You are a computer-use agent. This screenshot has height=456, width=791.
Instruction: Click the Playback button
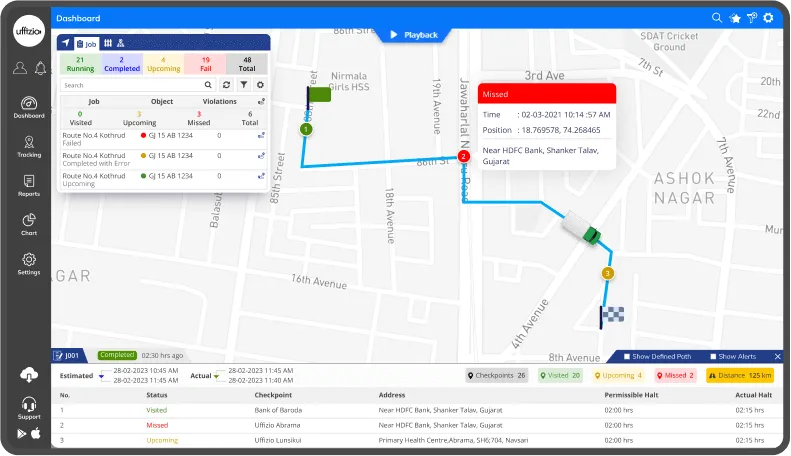click(x=414, y=35)
